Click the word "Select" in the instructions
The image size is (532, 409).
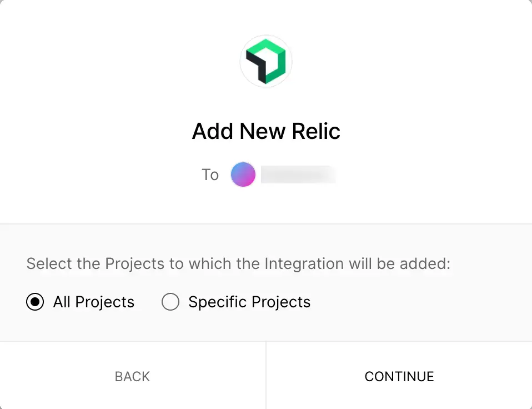[x=49, y=263]
